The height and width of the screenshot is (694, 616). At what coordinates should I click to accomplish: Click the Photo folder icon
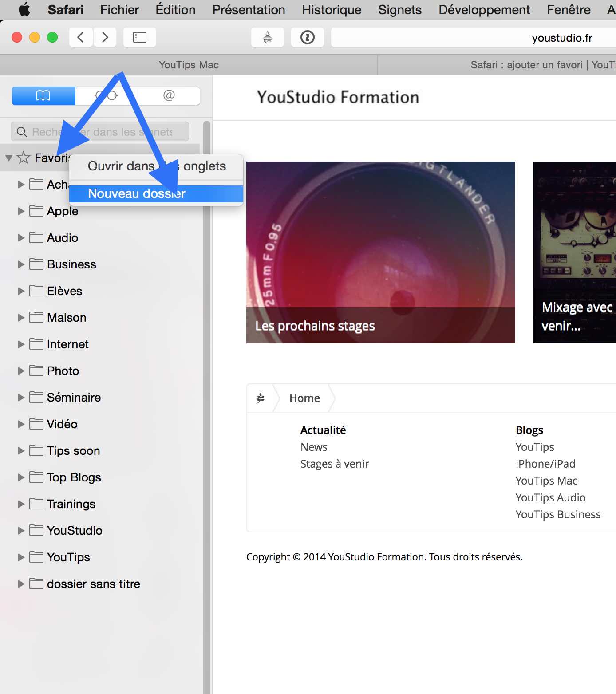click(36, 371)
